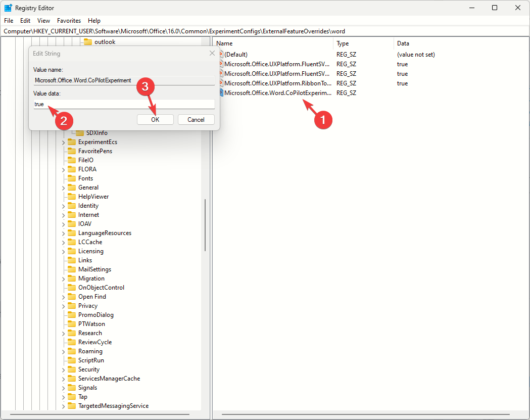Cancel the Edit String dialog

coord(196,120)
